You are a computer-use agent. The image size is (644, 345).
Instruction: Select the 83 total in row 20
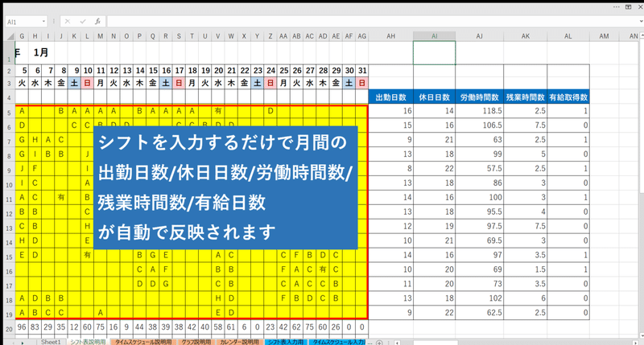[x=35, y=327]
